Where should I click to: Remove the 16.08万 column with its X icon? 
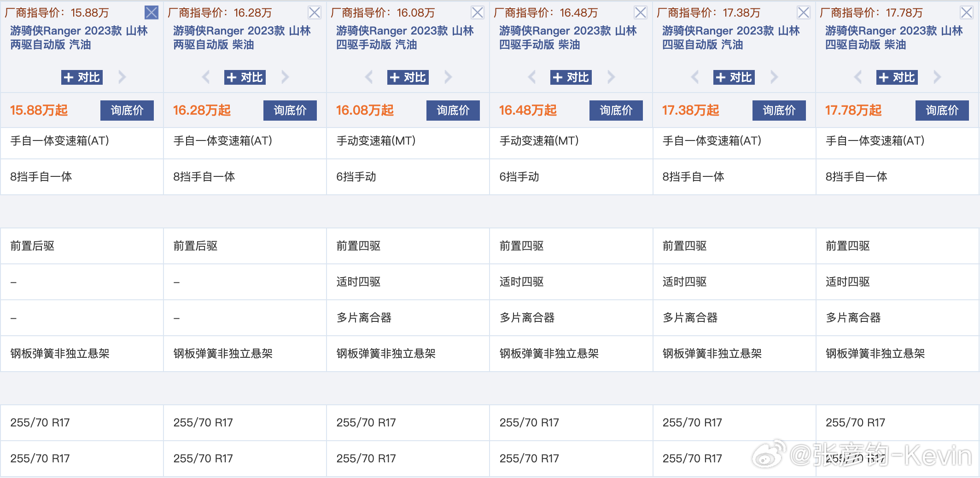coord(478,12)
